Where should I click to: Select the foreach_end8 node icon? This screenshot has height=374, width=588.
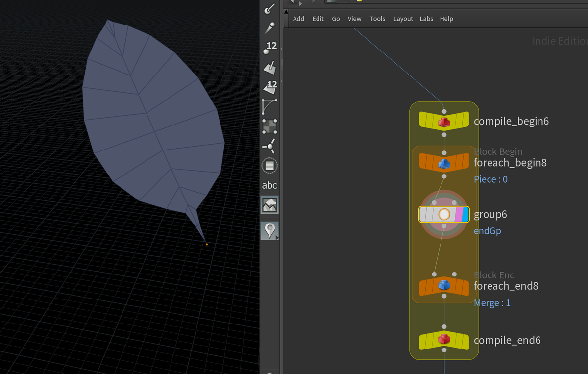coord(444,286)
